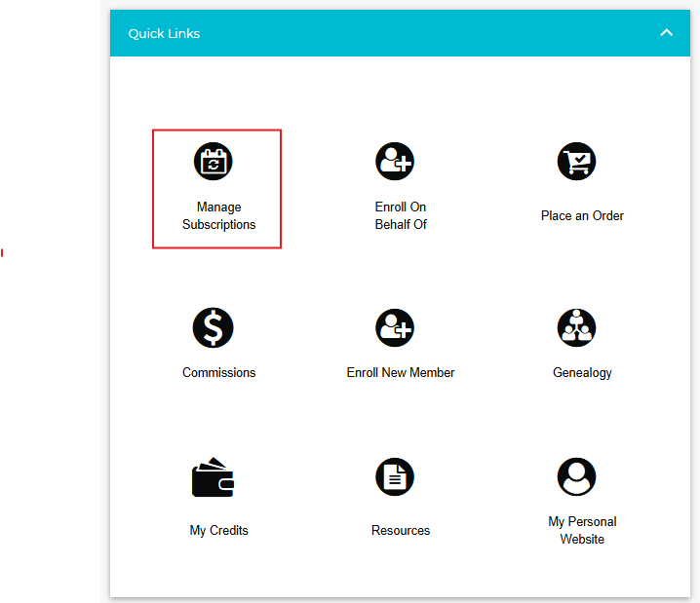
Task: Click the My Credits wallet icon
Action: point(213,477)
